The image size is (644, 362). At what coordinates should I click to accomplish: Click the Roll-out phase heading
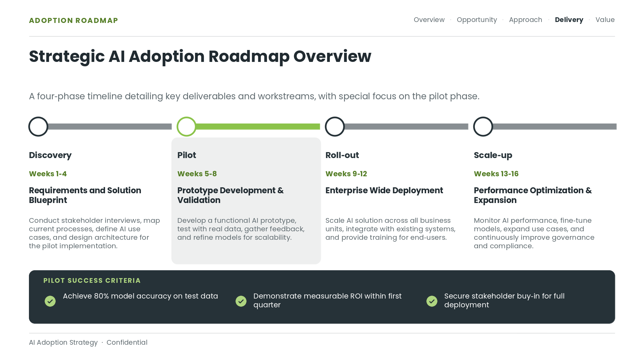[x=342, y=155]
